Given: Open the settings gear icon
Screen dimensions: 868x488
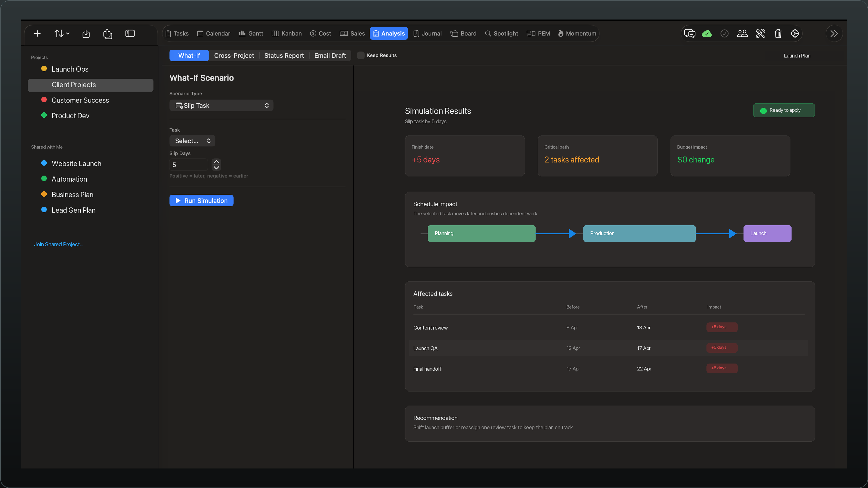Looking at the screenshot, I should tap(795, 34).
